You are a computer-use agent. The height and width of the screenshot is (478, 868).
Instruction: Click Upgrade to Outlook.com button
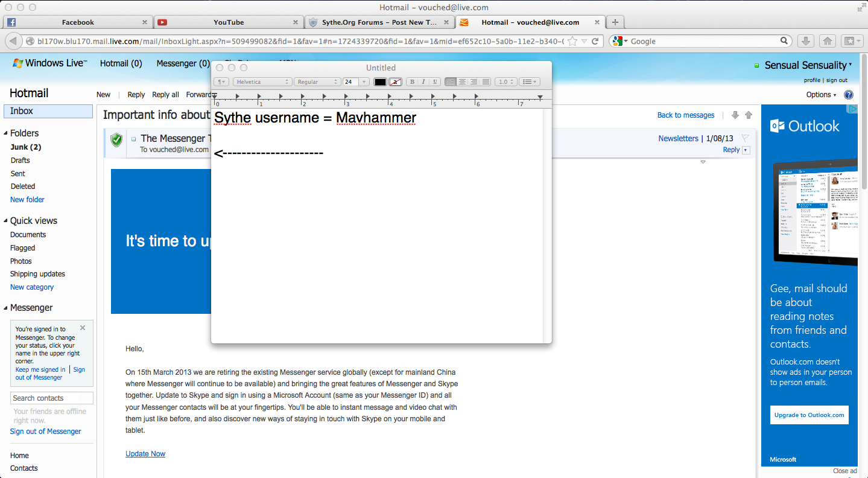coord(809,415)
